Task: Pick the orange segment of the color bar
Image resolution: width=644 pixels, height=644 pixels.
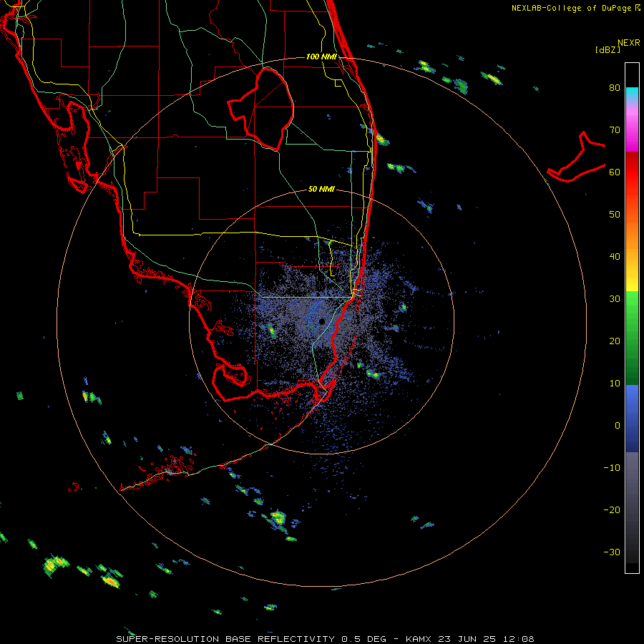Action: pyautogui.click(x=632, y=234)
